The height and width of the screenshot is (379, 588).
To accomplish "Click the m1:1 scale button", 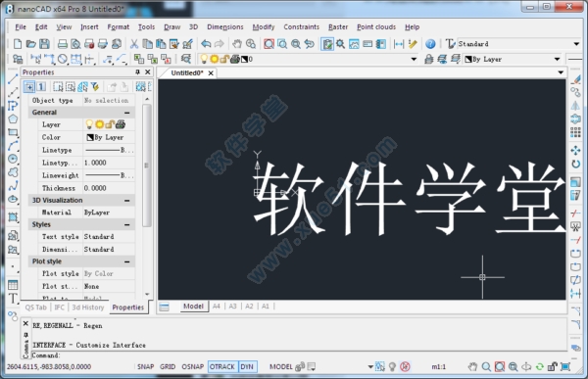I will point(438,366).
